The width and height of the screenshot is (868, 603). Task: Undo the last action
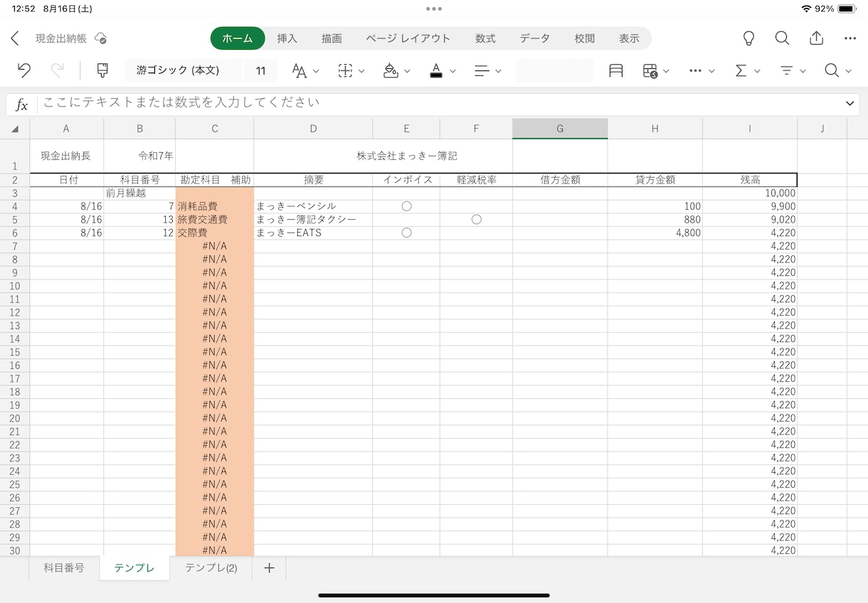[24, 70]
